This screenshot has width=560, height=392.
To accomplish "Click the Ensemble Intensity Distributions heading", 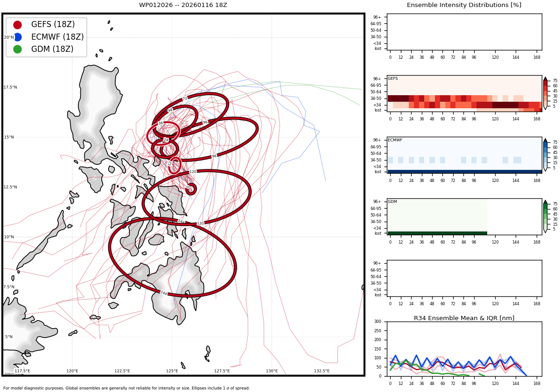I will point(464,5).
